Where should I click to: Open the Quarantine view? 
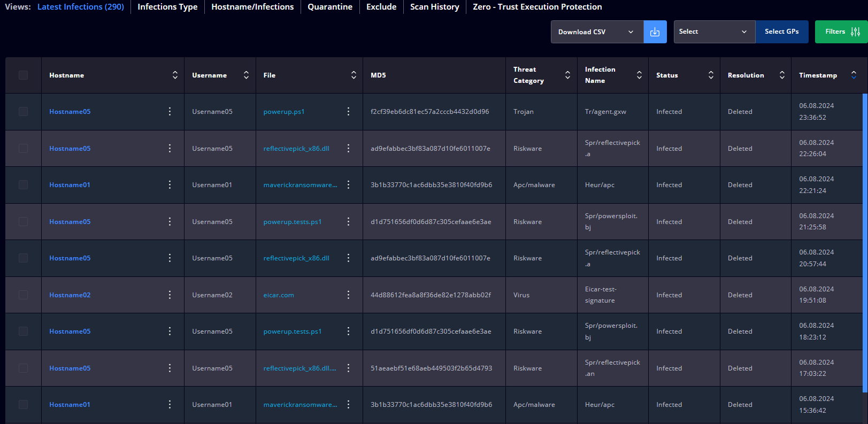(x=330, y=7)
